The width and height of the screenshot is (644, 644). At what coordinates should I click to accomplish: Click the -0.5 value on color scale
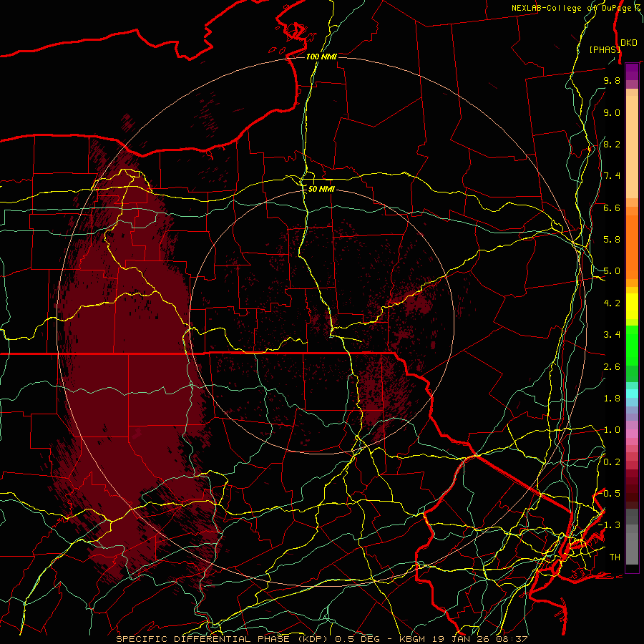click(x=610, y=494)
